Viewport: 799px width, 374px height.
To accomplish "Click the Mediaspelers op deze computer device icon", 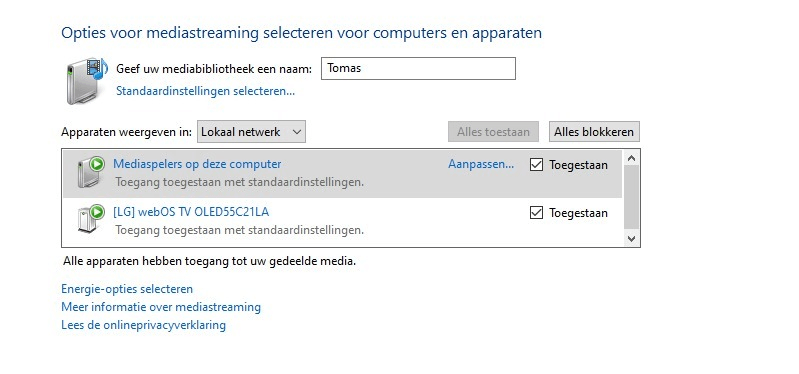I will tap(91, 172).
